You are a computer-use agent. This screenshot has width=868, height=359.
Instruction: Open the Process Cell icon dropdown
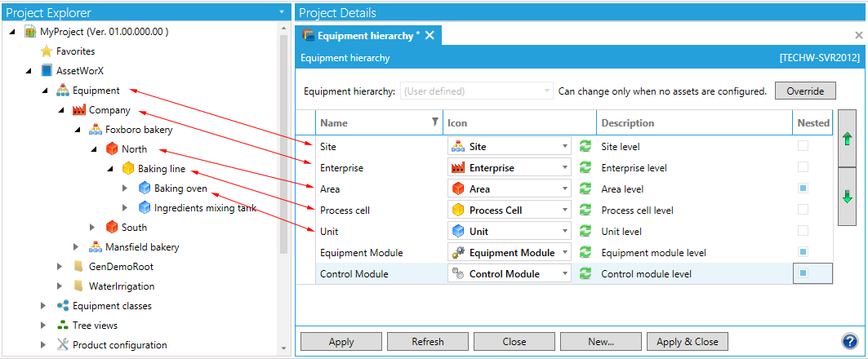[564, 211]
